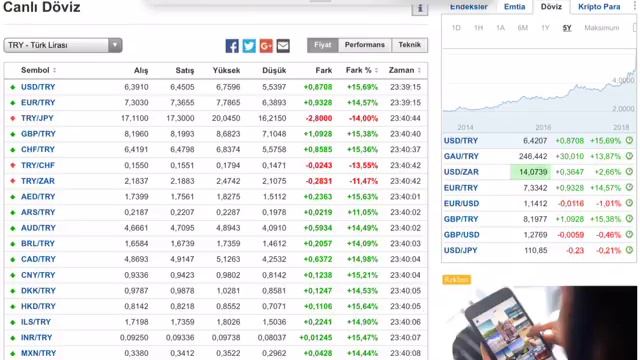Open MXN/TRY pair link

click(x=38, y=353)
